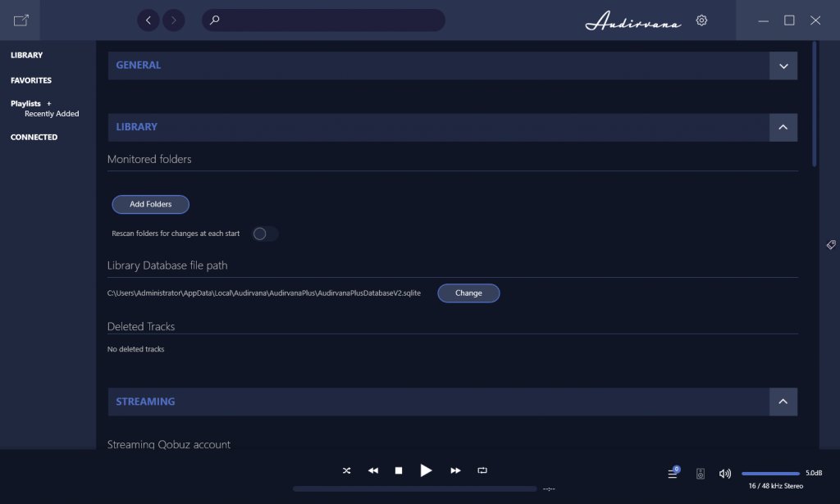Toggle shuffle playback
Screen dimensions: 840x504
347,470
